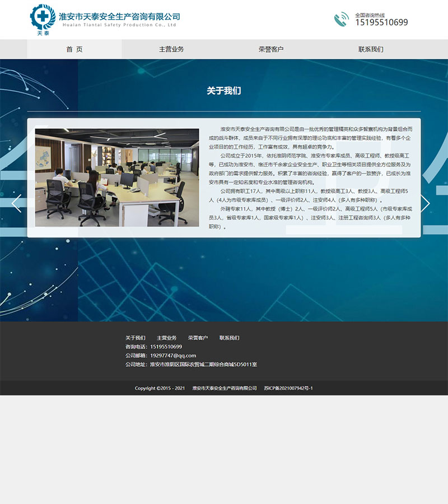The image size is (448, 504).
Task: Advance carousel with the right arrow
Action: click(x=425, y=203)
